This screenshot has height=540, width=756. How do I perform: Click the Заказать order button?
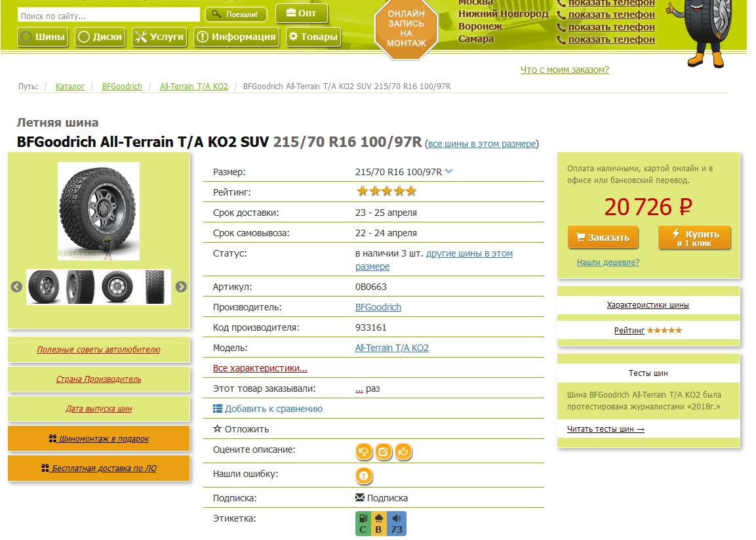tap(603, 238)
